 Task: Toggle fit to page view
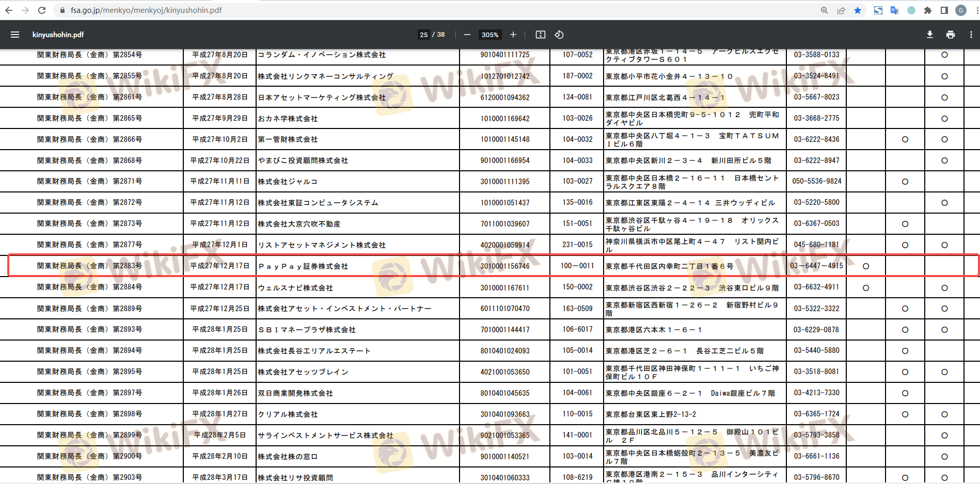click(x=540, y=35)
